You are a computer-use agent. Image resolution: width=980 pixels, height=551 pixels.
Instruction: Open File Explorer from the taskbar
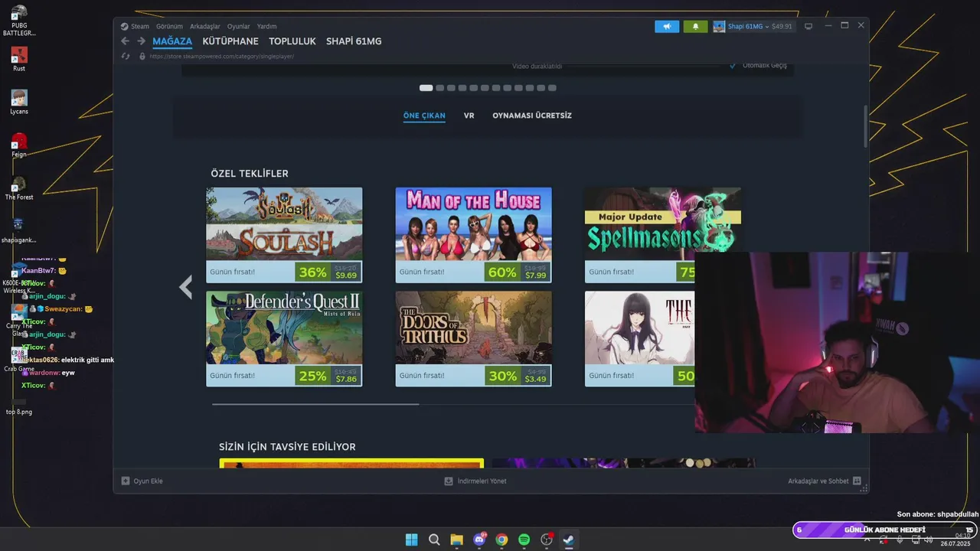(456, 540)
